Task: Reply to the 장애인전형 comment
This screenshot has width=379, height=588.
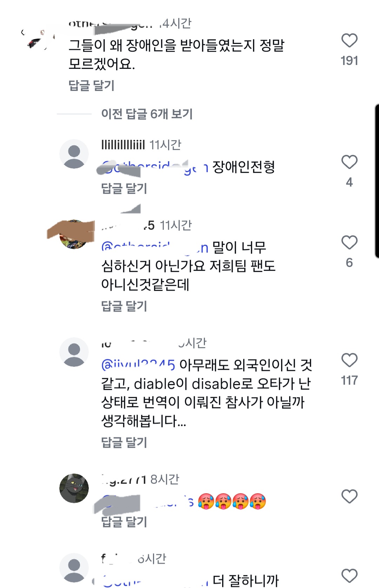Action: pos(124,188)
